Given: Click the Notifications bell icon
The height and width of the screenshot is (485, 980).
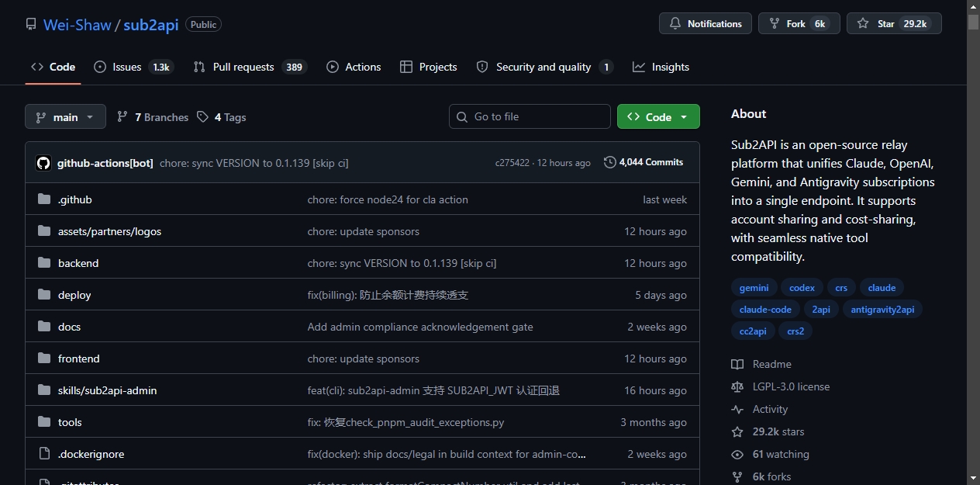Looking at the screenshot, I should pyautogui.click(x=675, y=24).
